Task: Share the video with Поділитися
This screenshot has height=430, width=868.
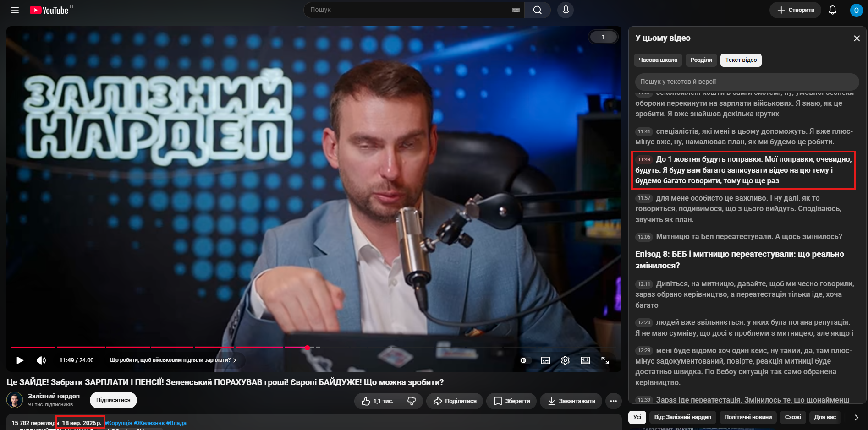Action: tap(455, 401)
